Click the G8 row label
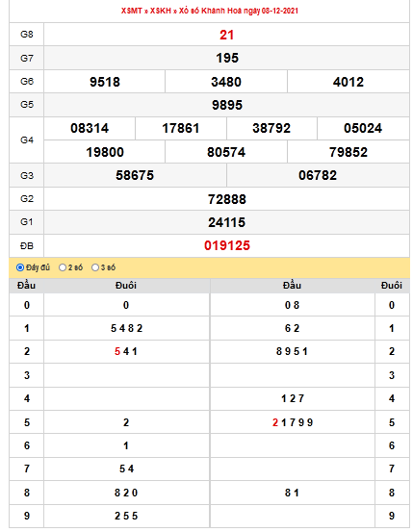Screen dimensions: 413x532 pos(27,35)
